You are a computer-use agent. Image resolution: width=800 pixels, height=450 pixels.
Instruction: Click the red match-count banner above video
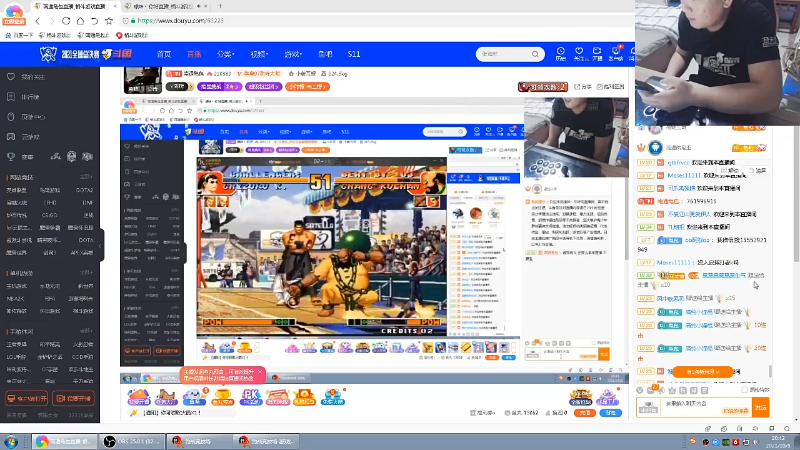[x=543, y=87]
